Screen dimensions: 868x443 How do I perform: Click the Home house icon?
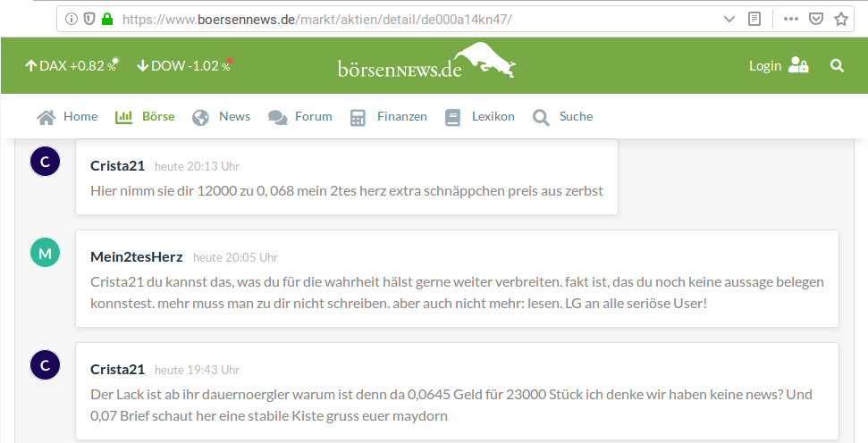pos(46,117)
